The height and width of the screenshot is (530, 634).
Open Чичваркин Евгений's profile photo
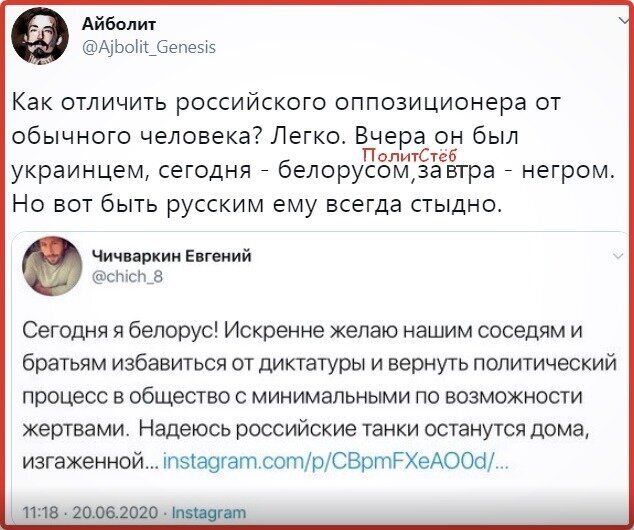pyautogui.click(x=52, y=266)
